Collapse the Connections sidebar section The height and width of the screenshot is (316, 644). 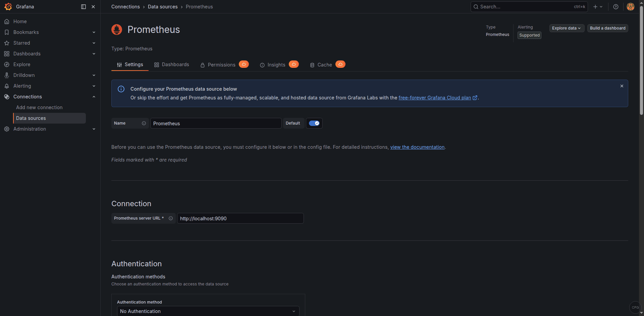(94, 97)
